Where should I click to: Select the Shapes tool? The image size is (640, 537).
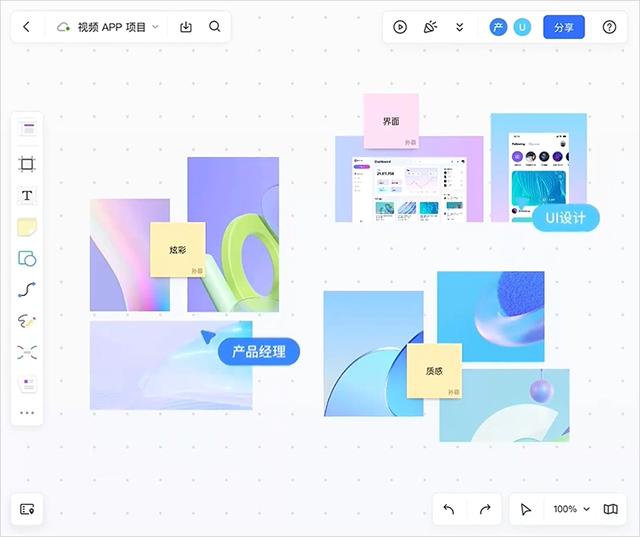coord(27,258)
